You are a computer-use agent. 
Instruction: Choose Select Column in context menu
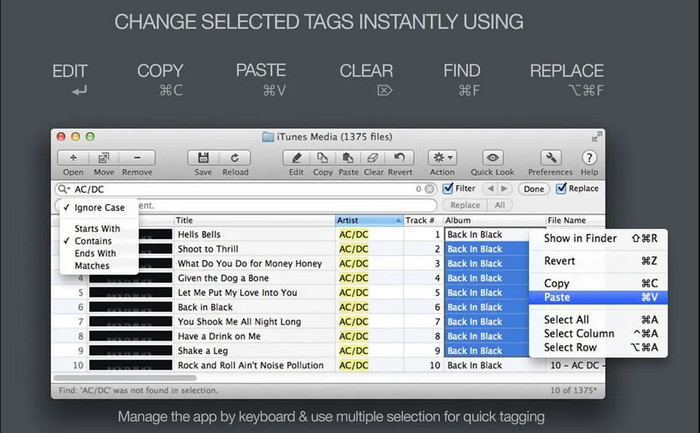pos(598,333)
